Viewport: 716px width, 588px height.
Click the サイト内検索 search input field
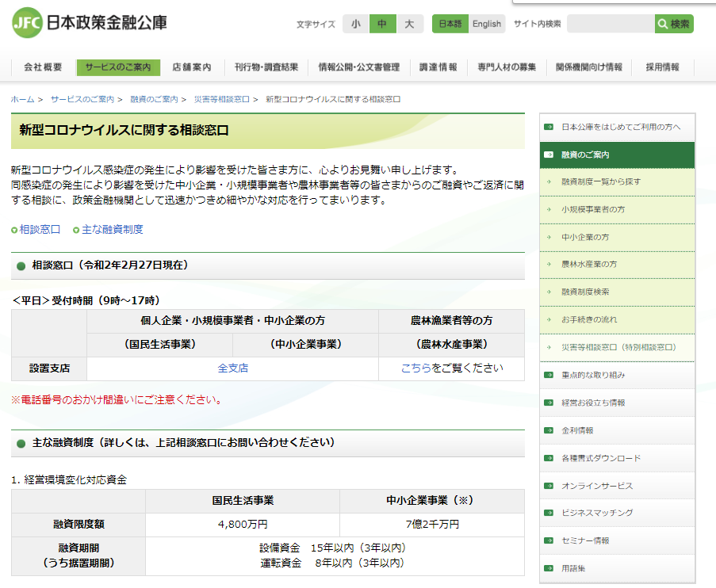[x=610, y=24]
